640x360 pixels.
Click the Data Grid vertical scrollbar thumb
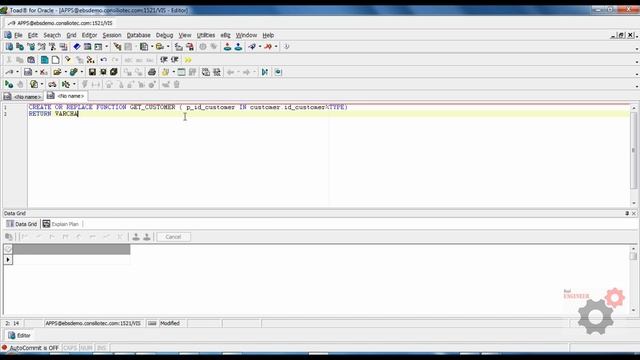[x=633, y=256]
